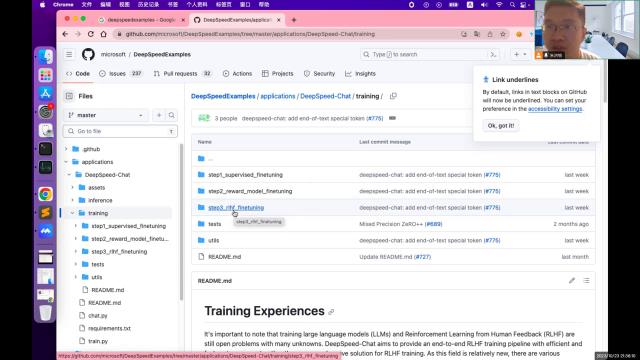Select chat.py in the file tree
Screen dimensions: 640x360
tap(98, 316)
